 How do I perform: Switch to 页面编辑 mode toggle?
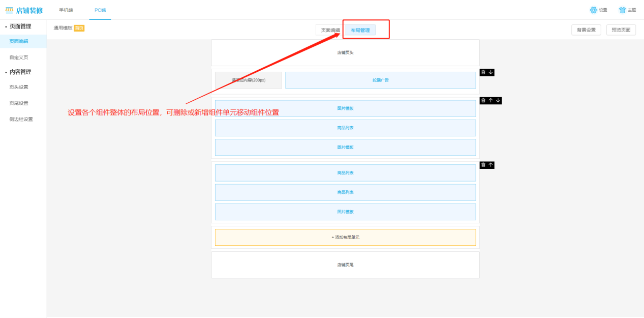point(330,30)
